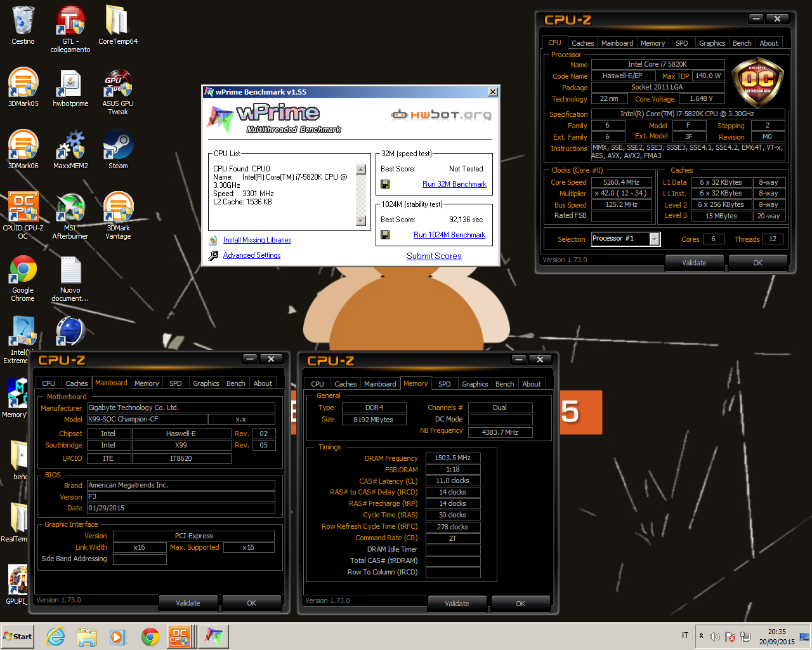Open Bench tab in Mainboard CPU-Z window
Image resolution: width=812 pixels, height=650 pixels.
point(235,383)
